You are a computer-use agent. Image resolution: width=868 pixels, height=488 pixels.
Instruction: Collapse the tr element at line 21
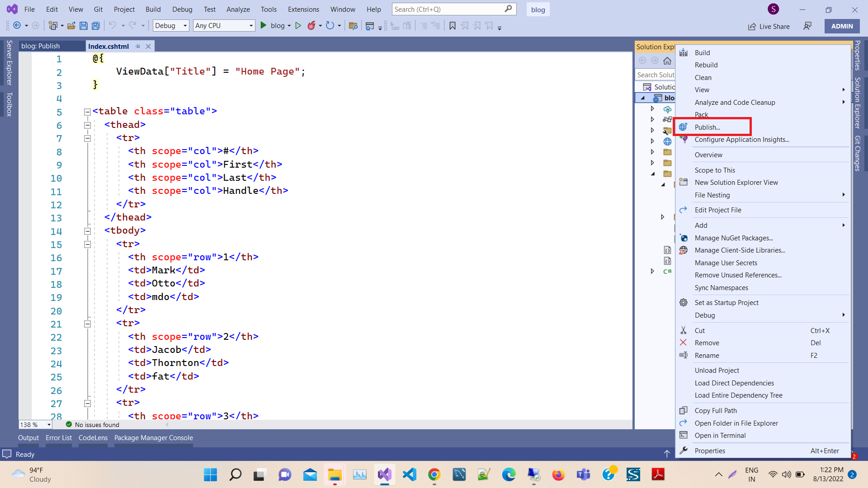click(x=87, y=324)
